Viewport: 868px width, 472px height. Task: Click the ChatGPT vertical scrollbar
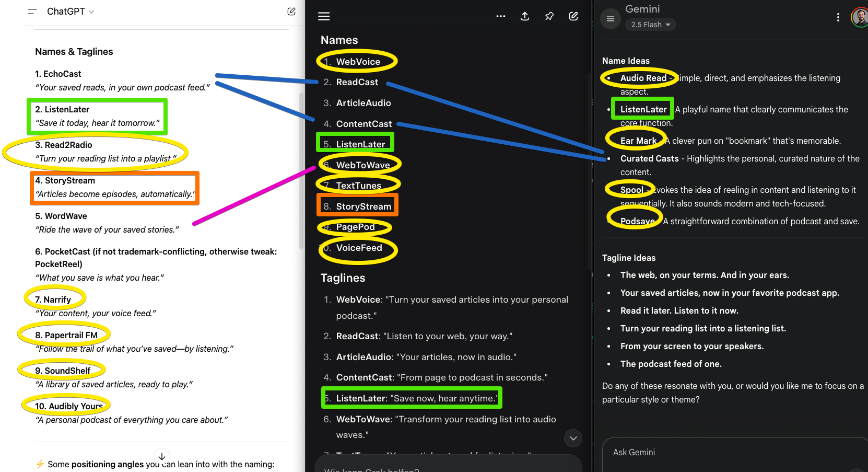point(301,170)
